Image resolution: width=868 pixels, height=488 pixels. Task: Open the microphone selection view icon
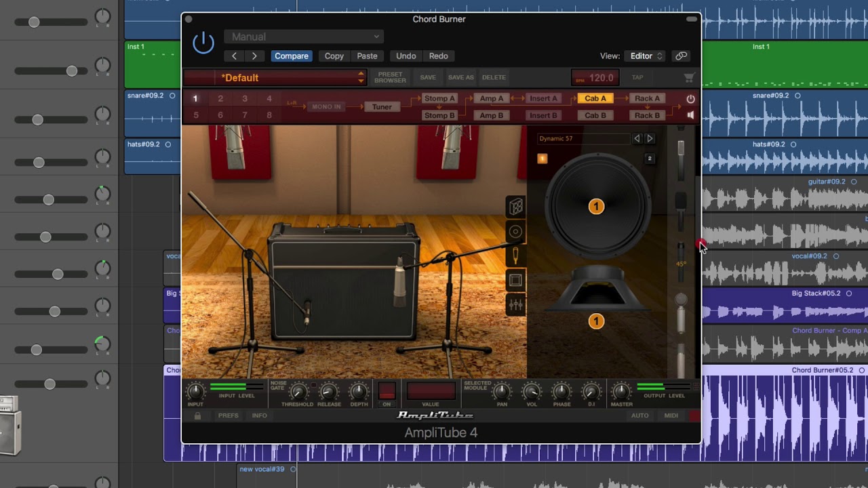[x=515, y=256]
